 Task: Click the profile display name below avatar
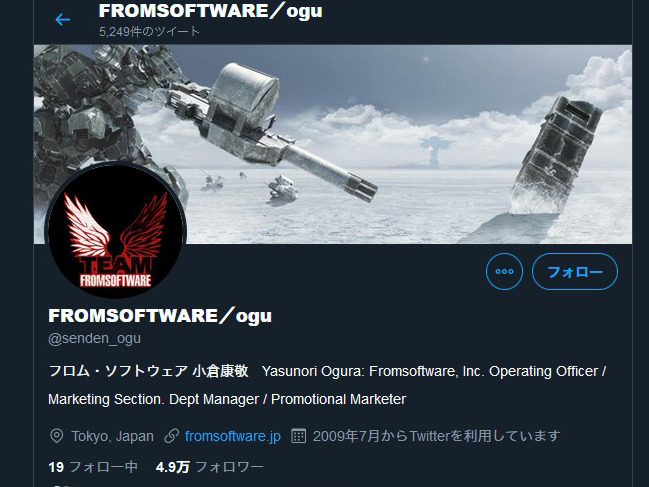160,316
